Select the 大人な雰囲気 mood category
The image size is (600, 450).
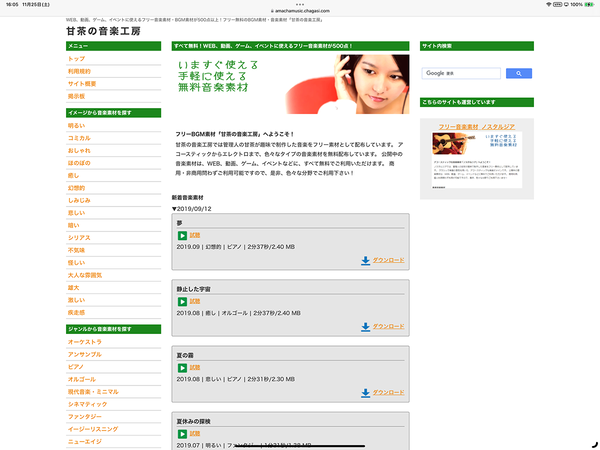point(85,276)
